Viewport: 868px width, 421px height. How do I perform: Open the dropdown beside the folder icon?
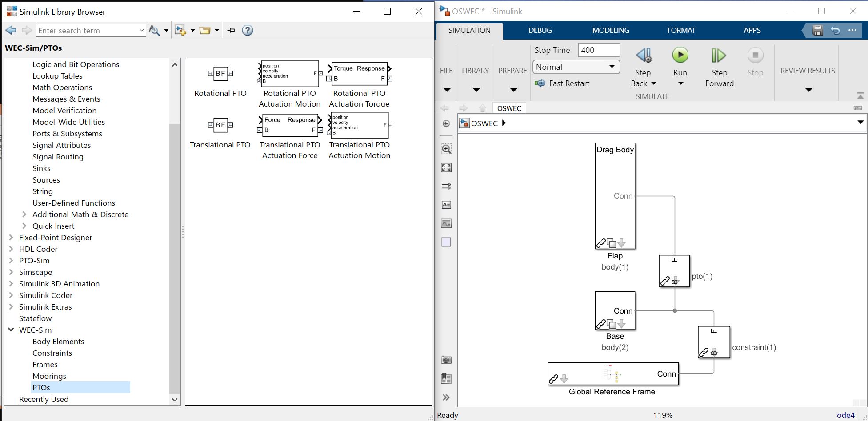tap(217, 30)
